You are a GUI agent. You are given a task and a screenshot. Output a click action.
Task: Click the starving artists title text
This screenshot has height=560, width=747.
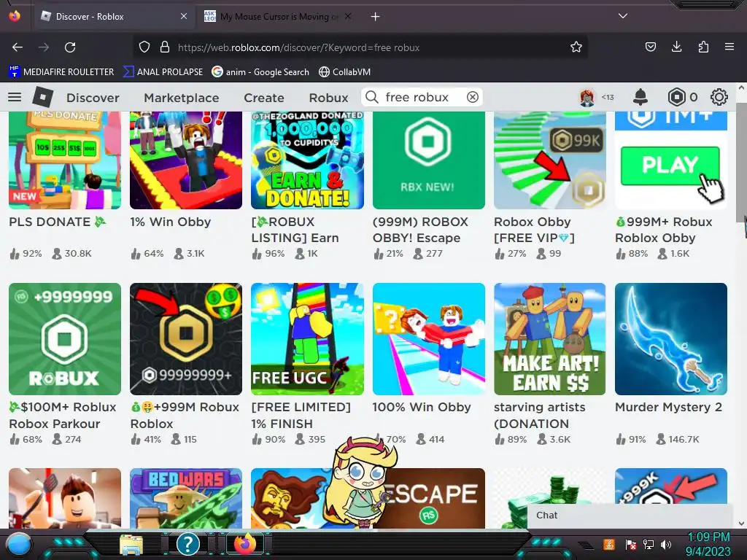[x=540, y=415]
